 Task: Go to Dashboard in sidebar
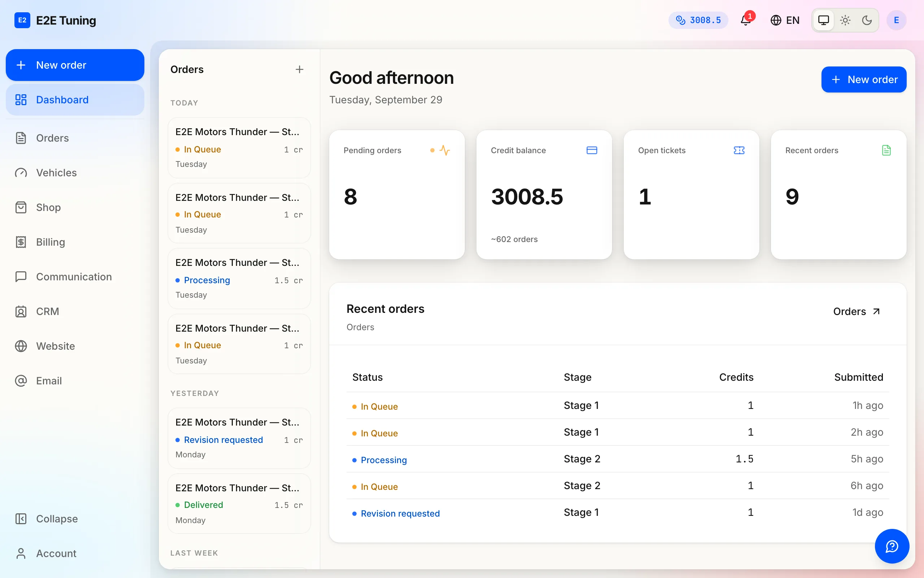tap(75, 100)
